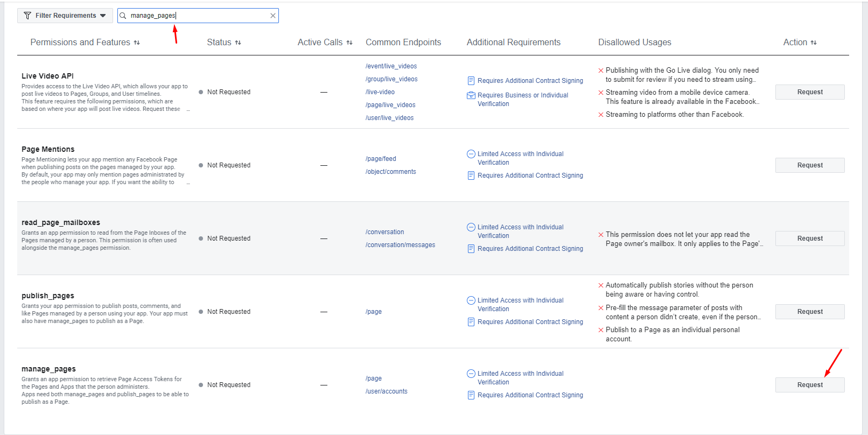
Task: Click document icon beside manage_pages contract signing
Action: click(471, 395)
